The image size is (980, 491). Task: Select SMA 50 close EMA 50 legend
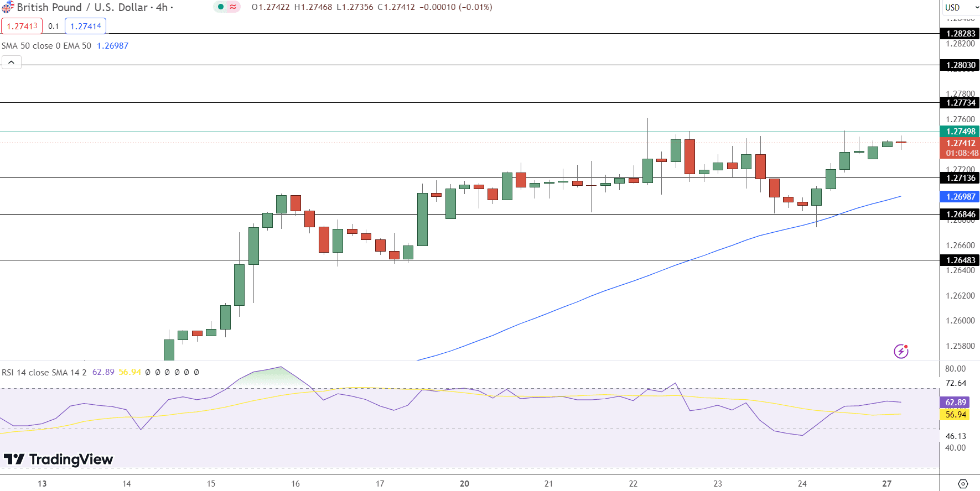46,46
